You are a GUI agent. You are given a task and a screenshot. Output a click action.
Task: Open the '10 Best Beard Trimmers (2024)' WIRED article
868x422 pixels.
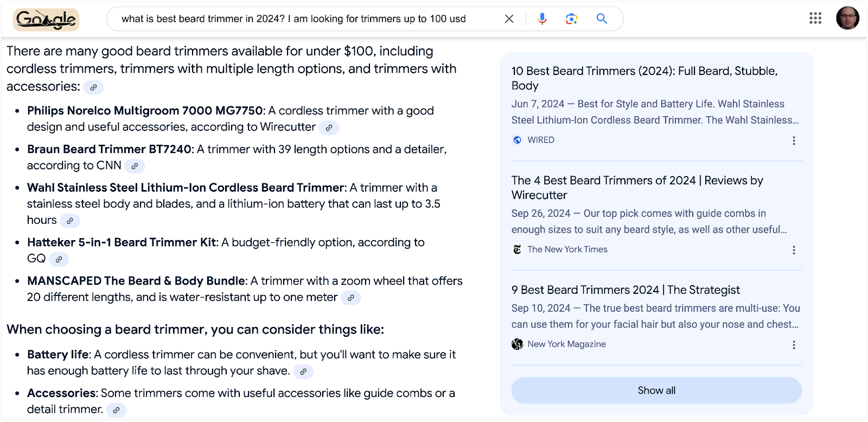tap(644, 78)
